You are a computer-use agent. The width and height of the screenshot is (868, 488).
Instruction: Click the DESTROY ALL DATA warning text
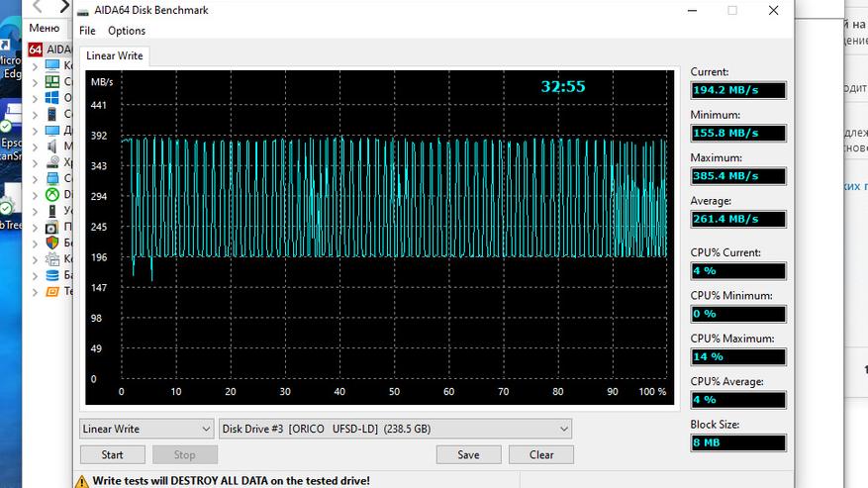point(232,481)
